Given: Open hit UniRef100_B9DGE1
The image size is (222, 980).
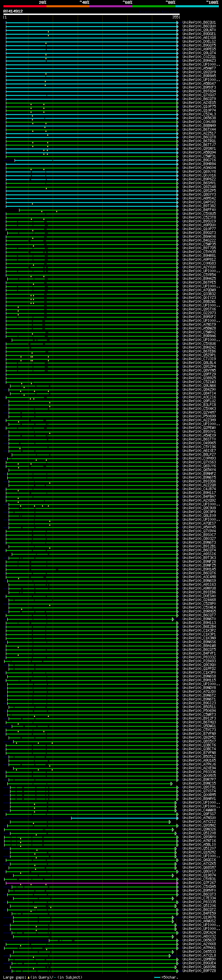Looking at the screenshot, I should point(199,34).
